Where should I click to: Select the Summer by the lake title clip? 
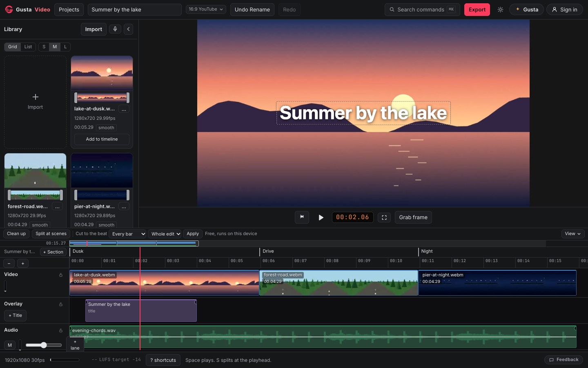click(x=141, y=311)
